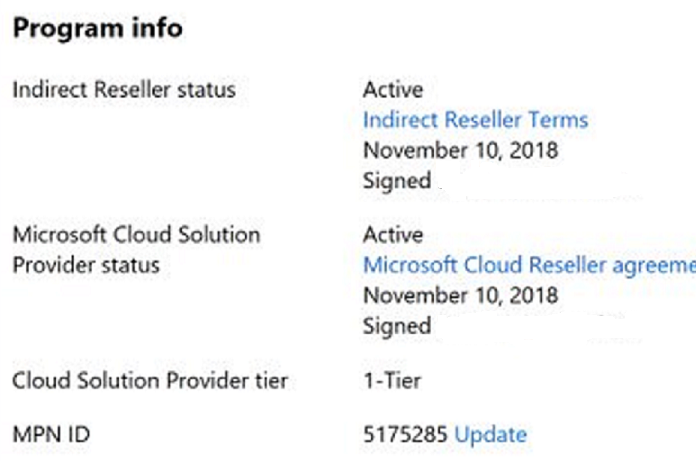Click Active under Indirect Reseller status

(392, 90)
